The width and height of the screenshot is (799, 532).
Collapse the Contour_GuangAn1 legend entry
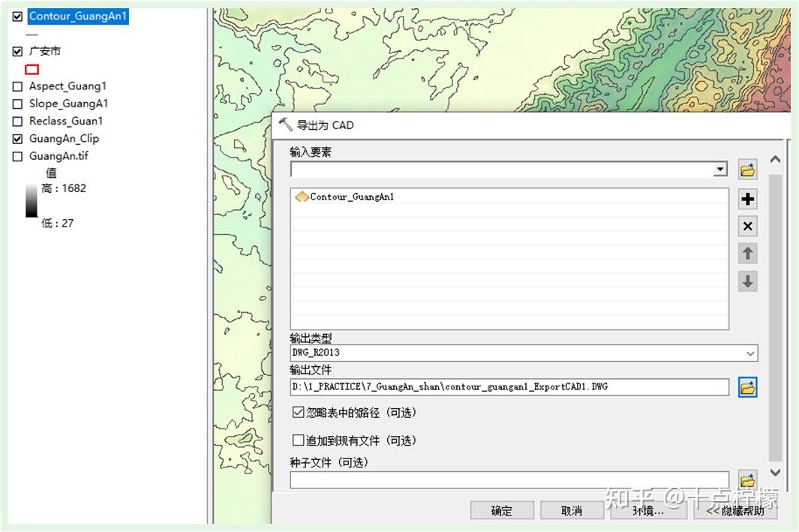pyautogui.click(x=7, y=15)
